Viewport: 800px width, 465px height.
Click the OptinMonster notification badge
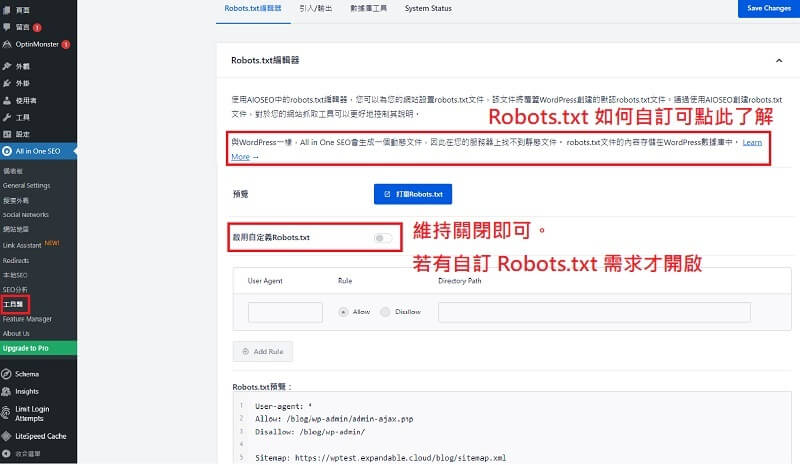[x=66, y=45]
